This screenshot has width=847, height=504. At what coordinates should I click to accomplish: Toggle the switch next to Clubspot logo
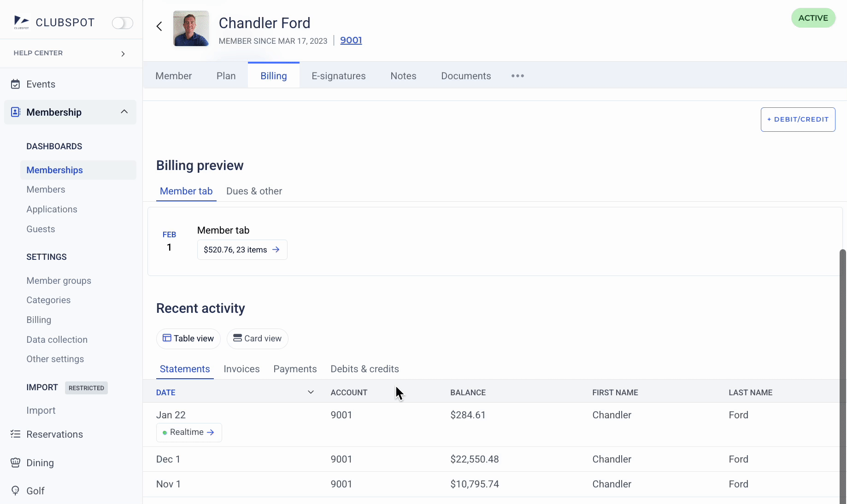click(x=122, y=23)
